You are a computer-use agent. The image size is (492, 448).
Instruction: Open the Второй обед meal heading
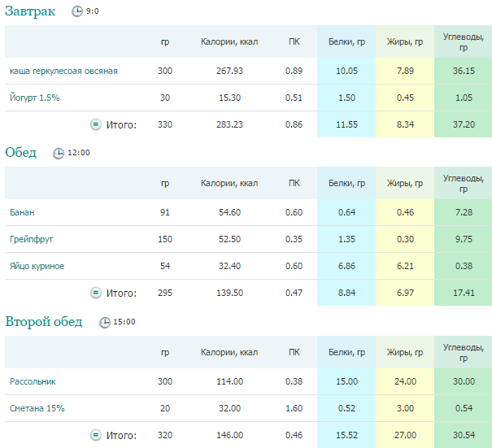click(x=44, y=321)
